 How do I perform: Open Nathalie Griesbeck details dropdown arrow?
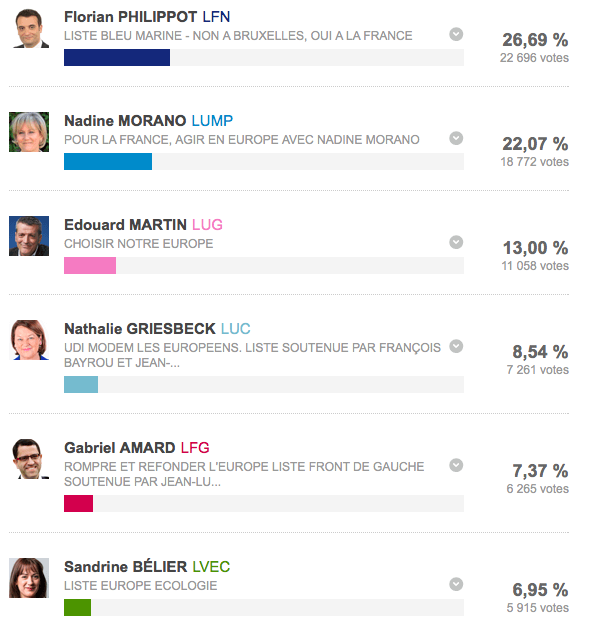point(456,346)
